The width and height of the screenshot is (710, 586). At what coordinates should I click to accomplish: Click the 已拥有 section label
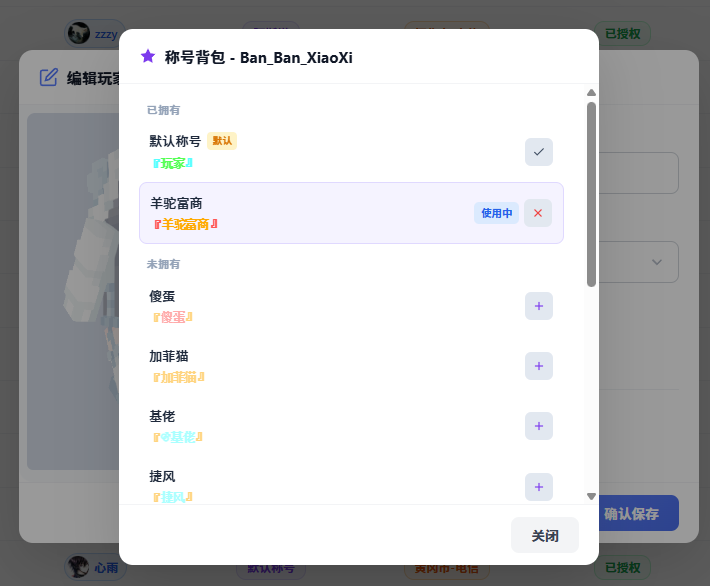click(163, 110)
